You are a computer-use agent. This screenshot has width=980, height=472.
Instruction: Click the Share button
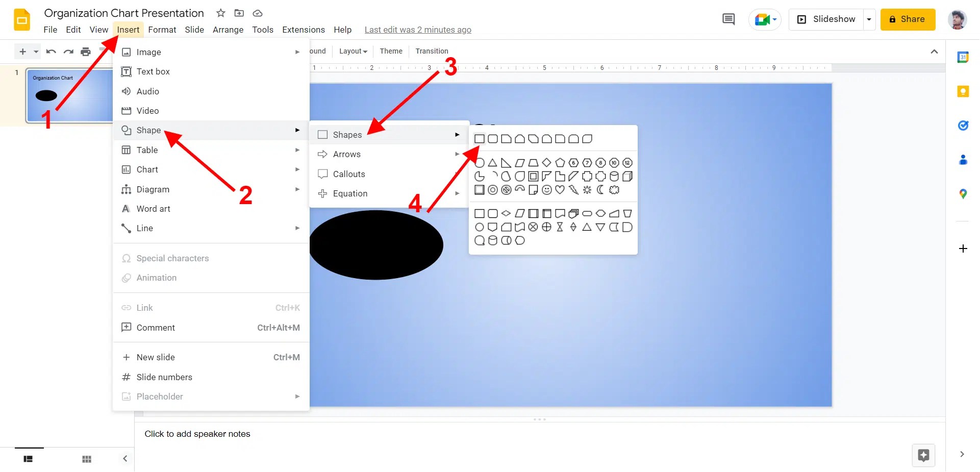[908, 19]
